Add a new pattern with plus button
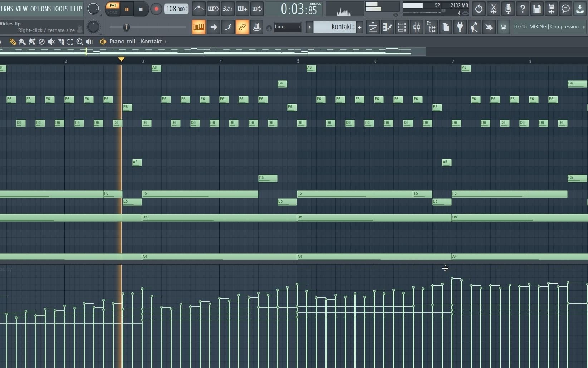 (359, 27)
